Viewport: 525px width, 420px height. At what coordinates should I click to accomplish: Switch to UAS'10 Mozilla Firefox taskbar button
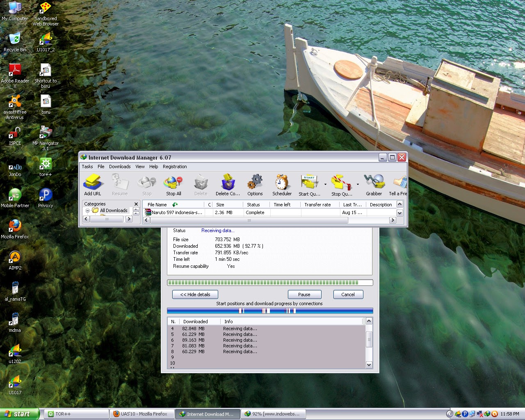(x=142, y=414)
